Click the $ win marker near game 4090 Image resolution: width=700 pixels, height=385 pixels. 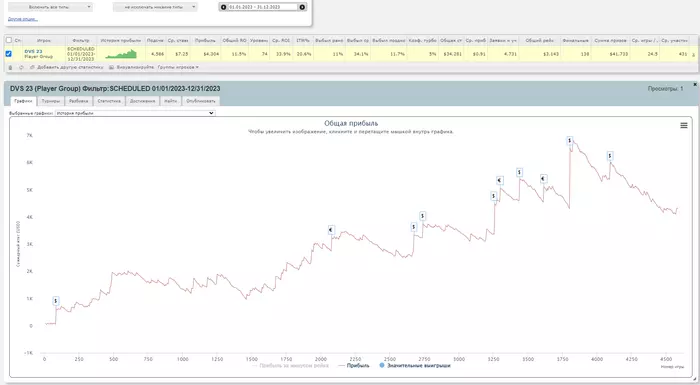[610, 156]
